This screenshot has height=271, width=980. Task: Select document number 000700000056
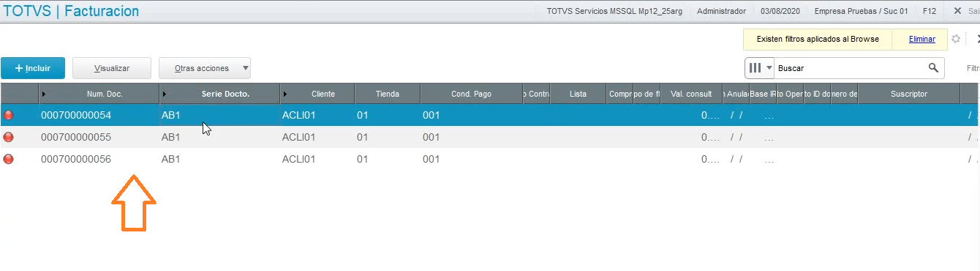tap(76, 159)
